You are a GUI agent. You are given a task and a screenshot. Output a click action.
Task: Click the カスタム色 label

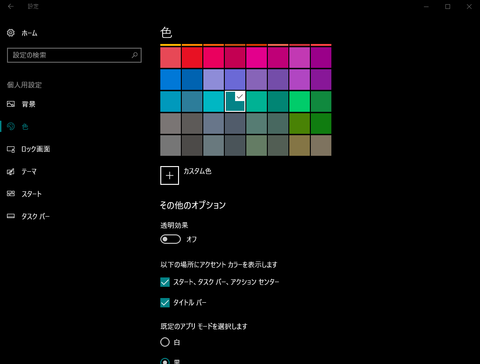[x=197, y=171]
